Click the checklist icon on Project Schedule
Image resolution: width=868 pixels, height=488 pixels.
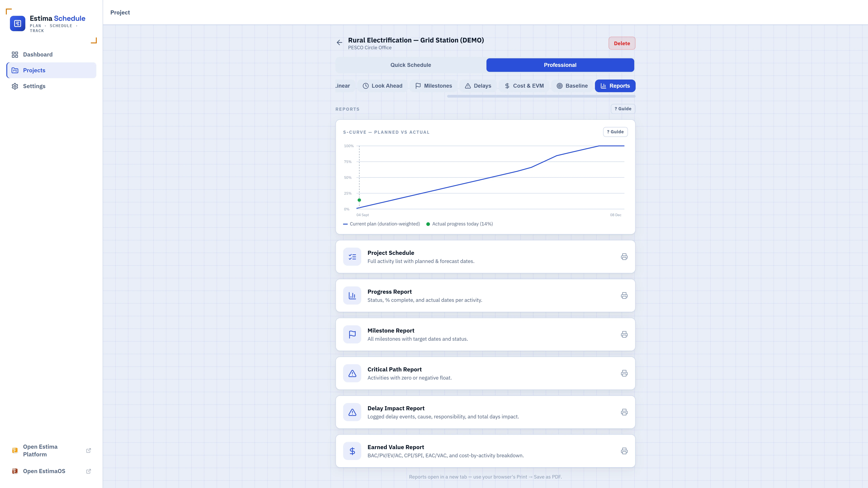click(x=352, y=257)
